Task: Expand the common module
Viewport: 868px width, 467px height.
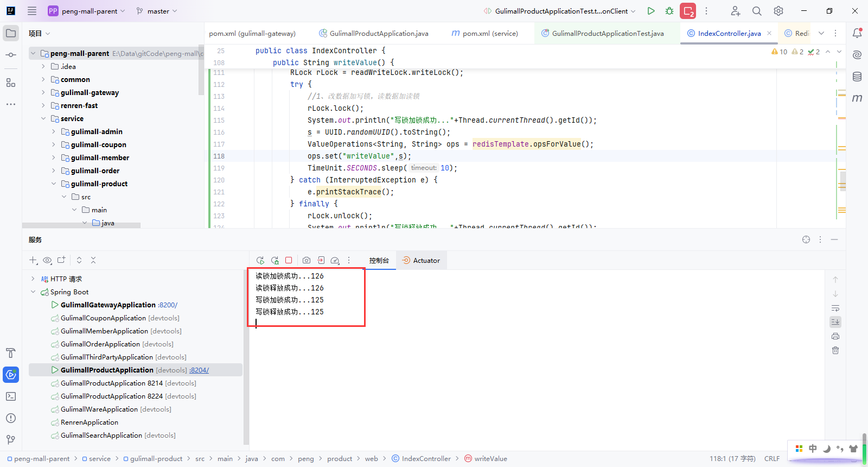Action: [x=43, y=79]
